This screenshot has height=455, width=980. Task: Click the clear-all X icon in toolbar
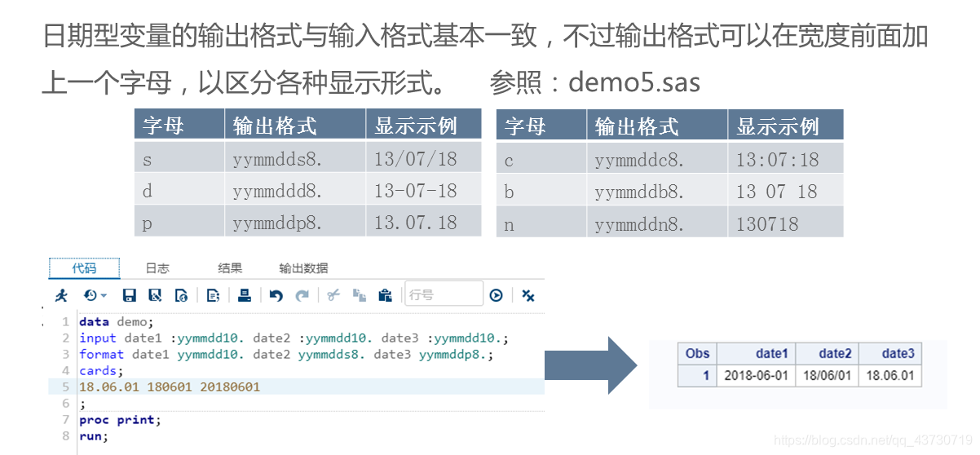[528, 295]
